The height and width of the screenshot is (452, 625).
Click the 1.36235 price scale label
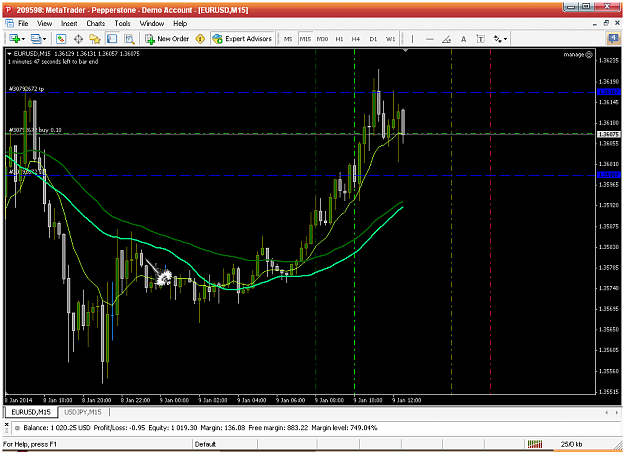(x=609, y=61)
